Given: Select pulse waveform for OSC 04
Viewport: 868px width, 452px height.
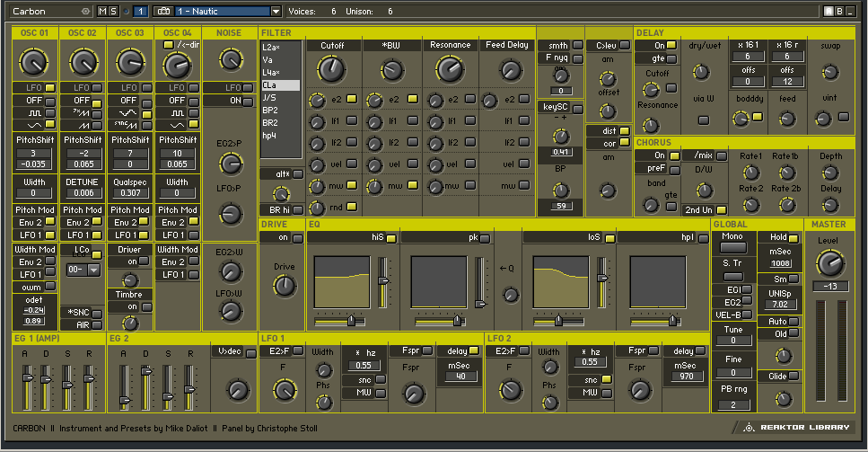Looking at the screenshot, I should pyautogui.click(x=194, y=113).
